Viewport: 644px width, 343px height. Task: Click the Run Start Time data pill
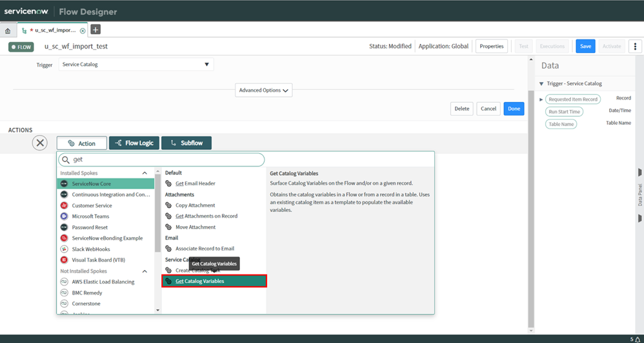[564, 112]
